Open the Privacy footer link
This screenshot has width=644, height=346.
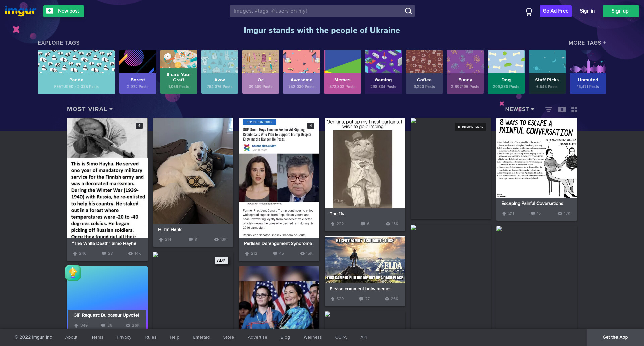coord(124,337)
